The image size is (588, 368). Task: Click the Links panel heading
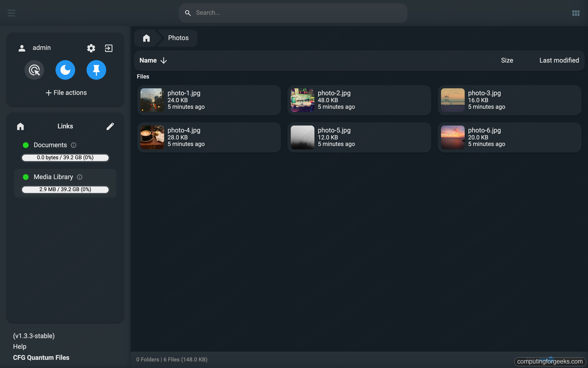[65, 126]
